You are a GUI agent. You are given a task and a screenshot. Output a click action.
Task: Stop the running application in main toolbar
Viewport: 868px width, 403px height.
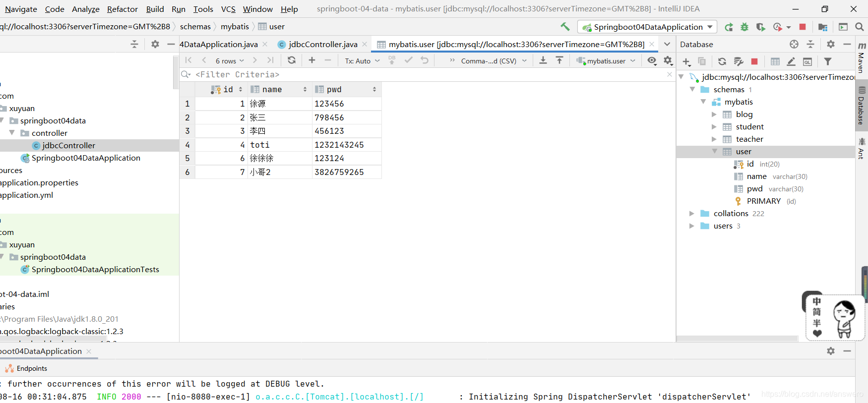tap(803, 27)
